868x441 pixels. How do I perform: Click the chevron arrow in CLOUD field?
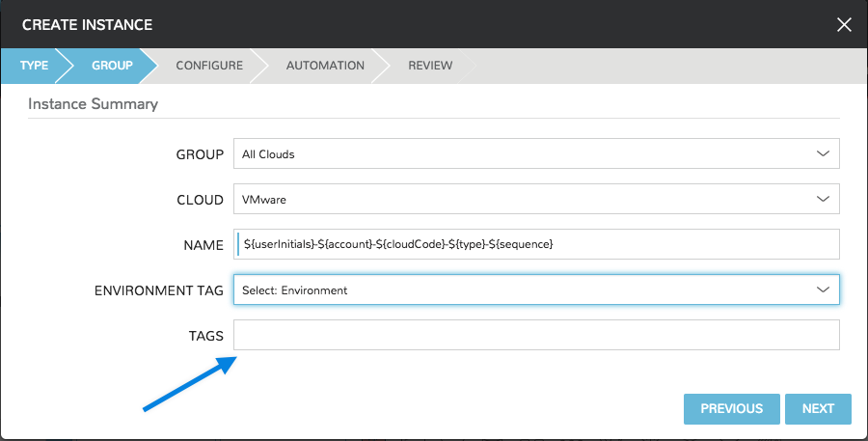pyautogui.click(x=823, y=199)
